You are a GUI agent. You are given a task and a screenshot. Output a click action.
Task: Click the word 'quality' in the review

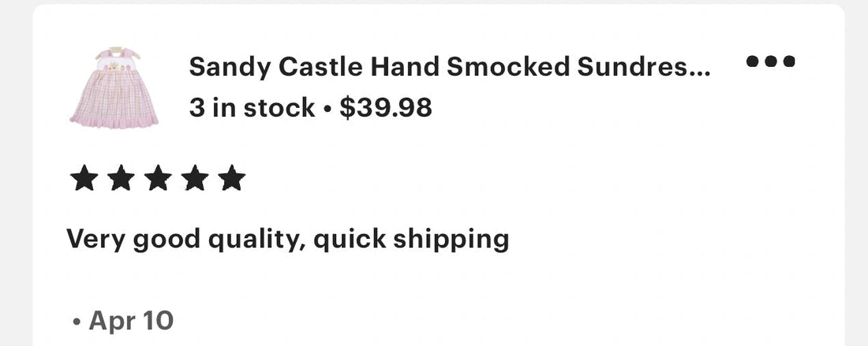pos(256,241)
